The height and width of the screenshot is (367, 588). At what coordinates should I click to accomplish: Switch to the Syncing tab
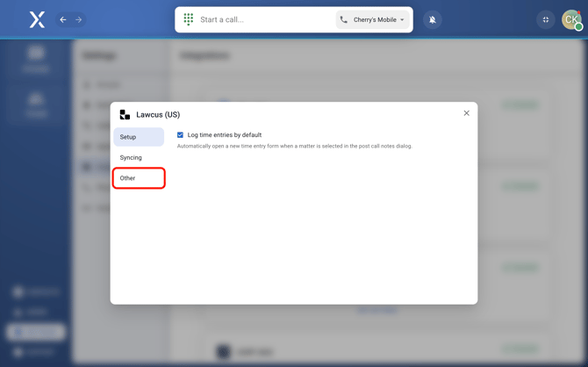pos(131,158)
